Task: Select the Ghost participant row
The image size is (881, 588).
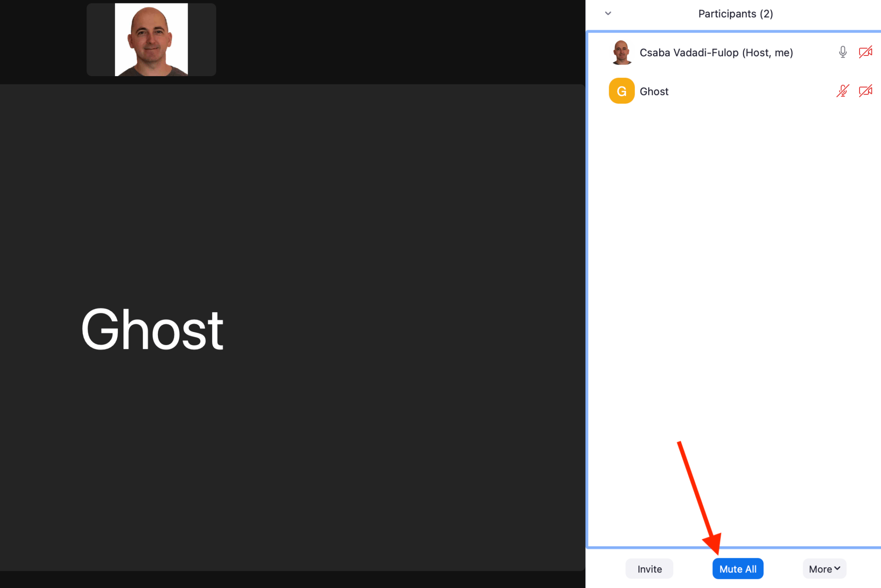Action: pos(731,91)
